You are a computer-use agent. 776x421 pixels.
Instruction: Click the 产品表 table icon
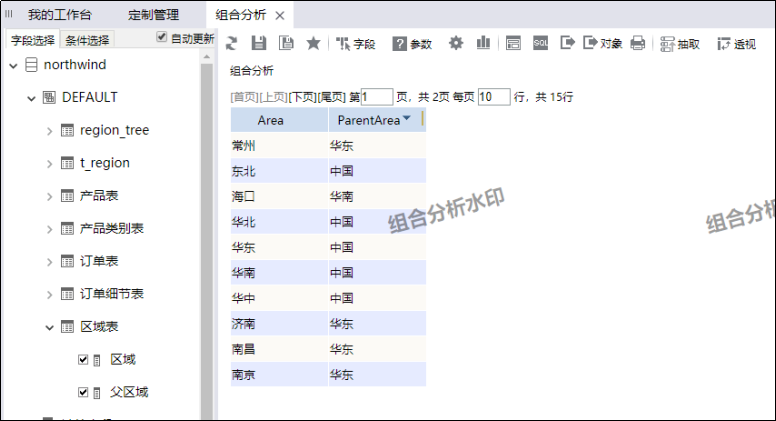click(x=67, y=196)
